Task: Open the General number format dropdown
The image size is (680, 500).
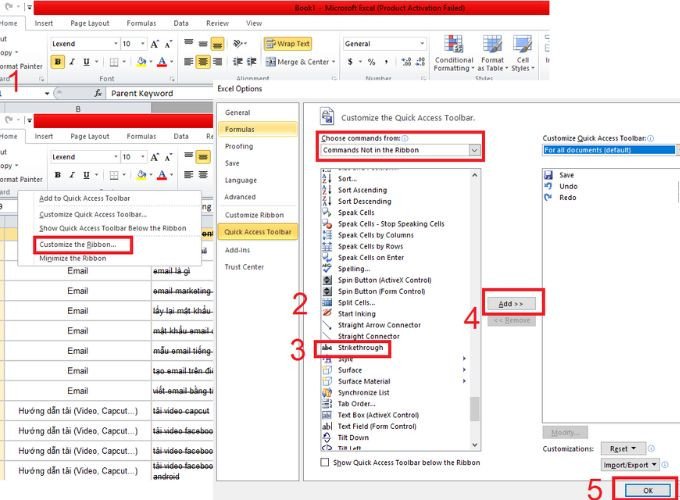Action: [422, 44]
